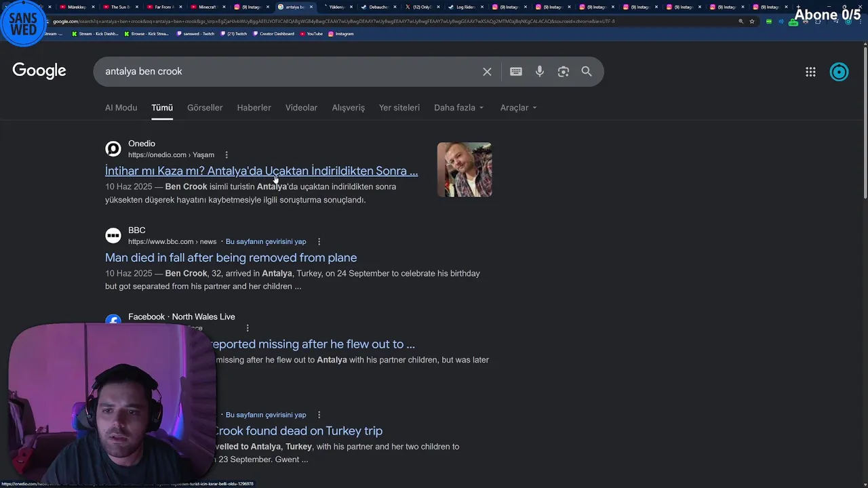The width and height of the screenshot is (868, 488).
Task: Click the Onedio site favicon
Action: pyautogui.click(x=113, y=148)
